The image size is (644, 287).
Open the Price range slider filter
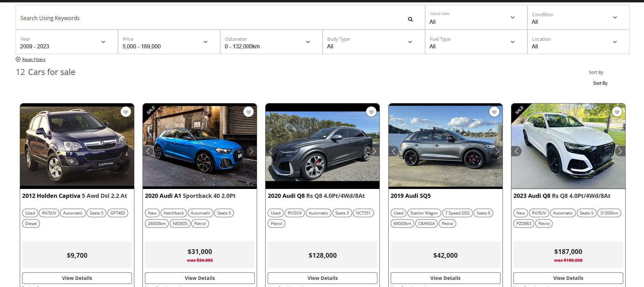click(169, 42)
